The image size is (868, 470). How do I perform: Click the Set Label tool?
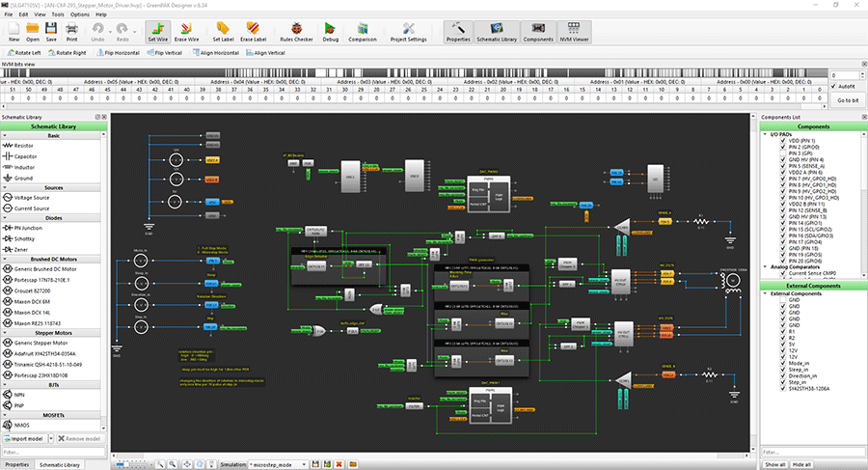point(223,31)
